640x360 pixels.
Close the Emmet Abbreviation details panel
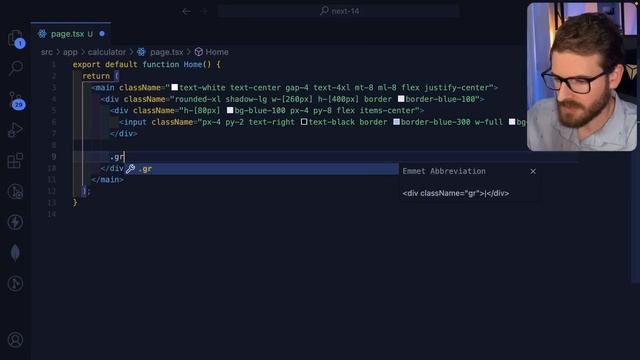point(533,171)
